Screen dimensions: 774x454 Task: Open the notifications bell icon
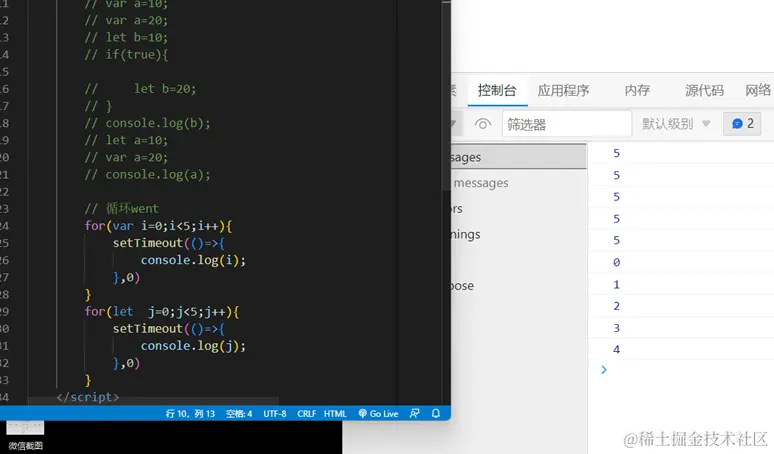point(435,413)
